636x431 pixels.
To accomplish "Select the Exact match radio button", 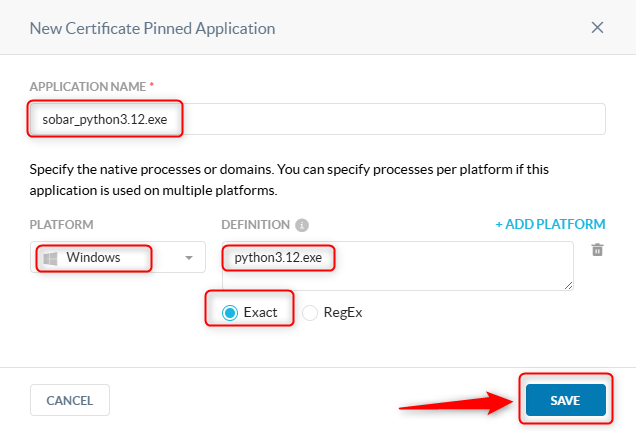I will point(230,313).
